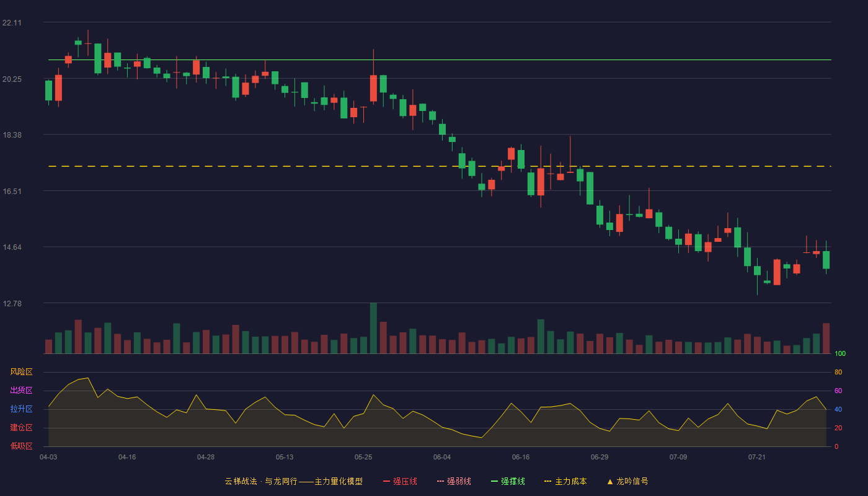Click the yellow dashed main cost line

click(440, 166)
